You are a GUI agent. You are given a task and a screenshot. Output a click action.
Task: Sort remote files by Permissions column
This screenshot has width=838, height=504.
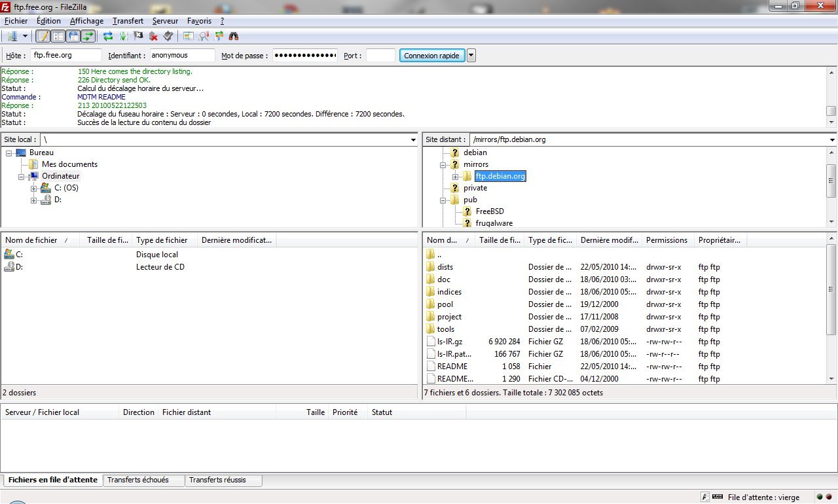[666, 240]
